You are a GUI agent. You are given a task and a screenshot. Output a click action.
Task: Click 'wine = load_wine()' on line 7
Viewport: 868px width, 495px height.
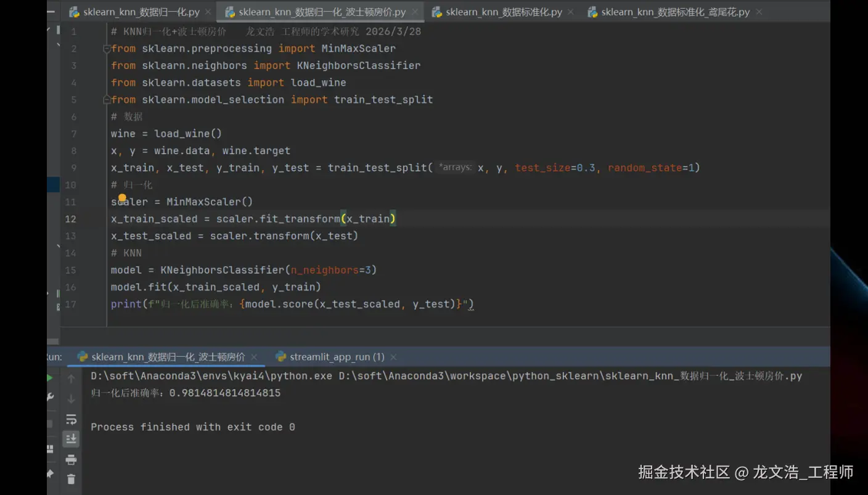166,134
